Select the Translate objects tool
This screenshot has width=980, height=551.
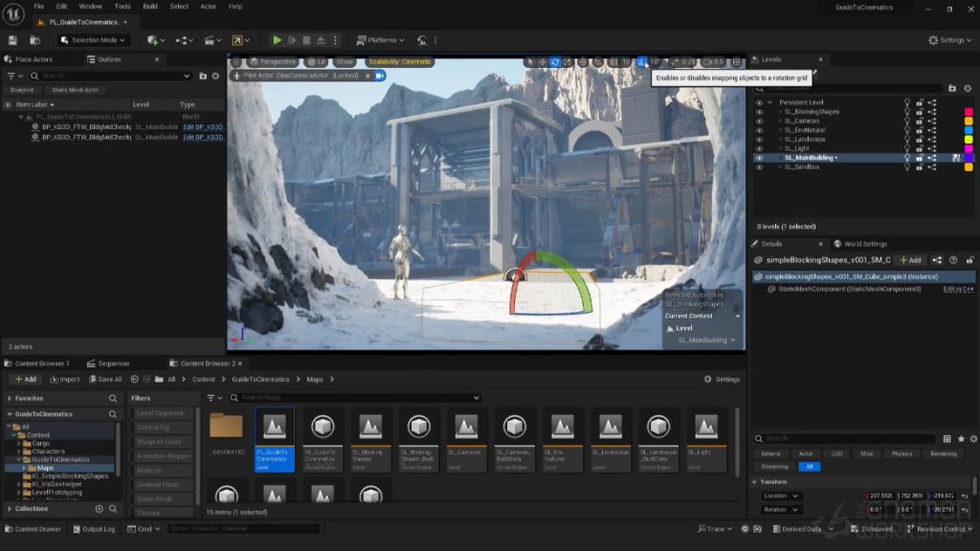(x=543, y=62)
